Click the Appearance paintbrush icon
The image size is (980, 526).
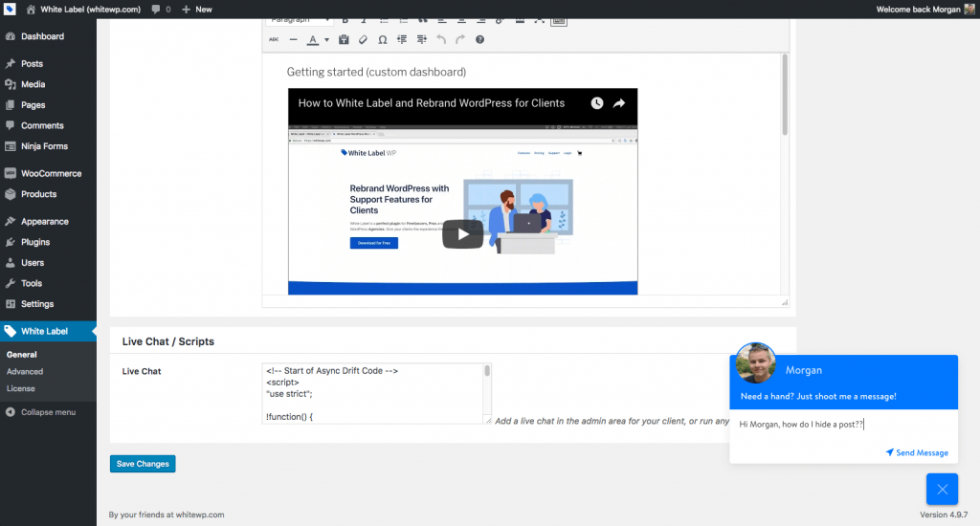(x=10, y=222)
